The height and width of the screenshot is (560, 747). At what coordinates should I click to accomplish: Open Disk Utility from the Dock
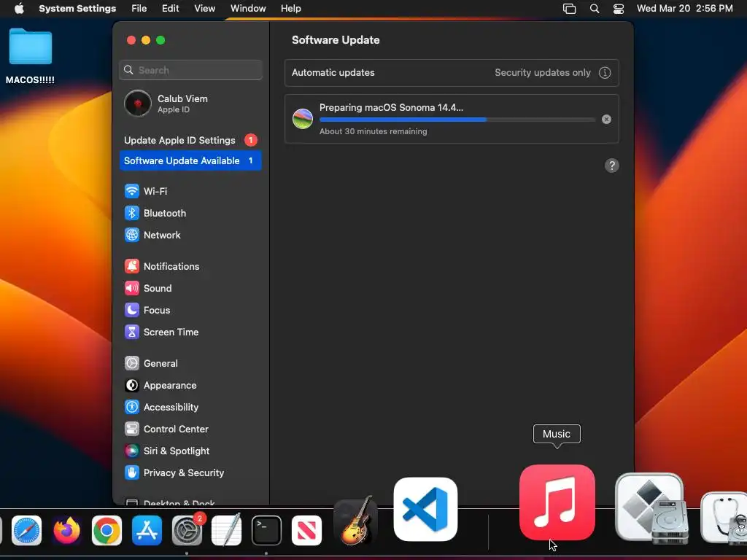coord(724,518)
